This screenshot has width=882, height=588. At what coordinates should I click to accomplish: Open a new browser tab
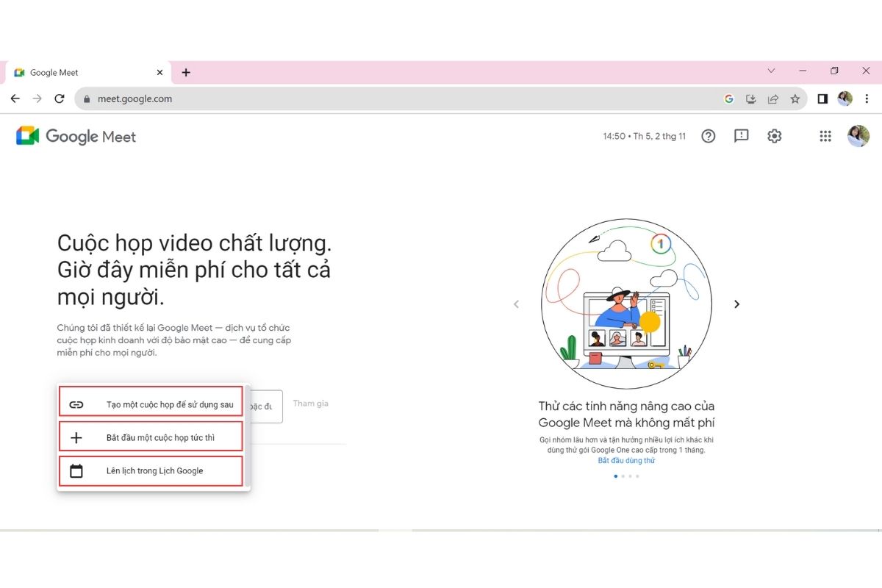[186, 72]
